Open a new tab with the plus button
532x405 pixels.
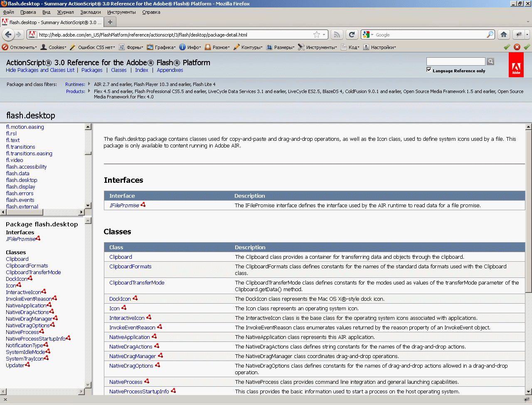tap(110, 22)
